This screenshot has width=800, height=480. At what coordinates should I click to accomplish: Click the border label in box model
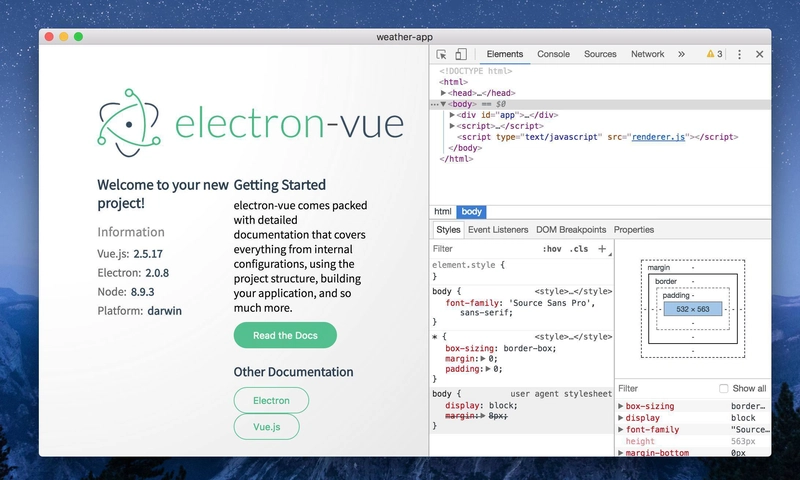pos(666,281)
